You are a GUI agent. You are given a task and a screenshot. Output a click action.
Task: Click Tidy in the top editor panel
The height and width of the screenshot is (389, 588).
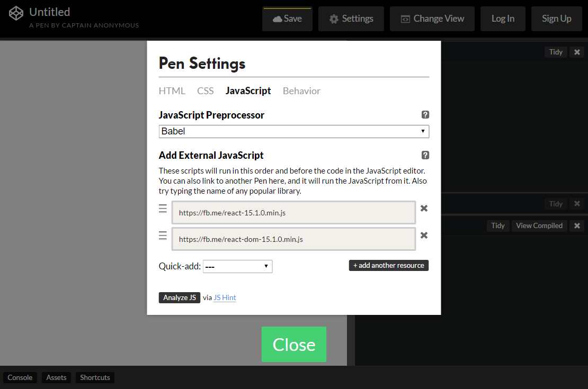coord(555,52)
